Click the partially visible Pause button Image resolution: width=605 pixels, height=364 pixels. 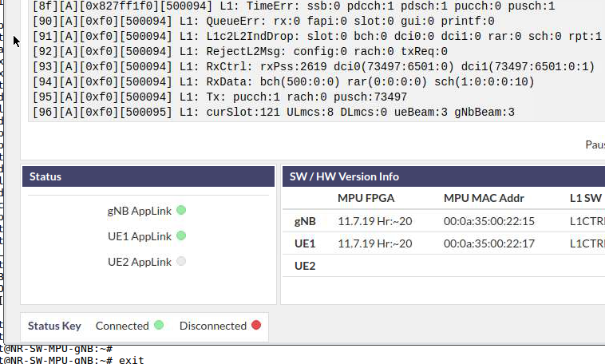595,144
